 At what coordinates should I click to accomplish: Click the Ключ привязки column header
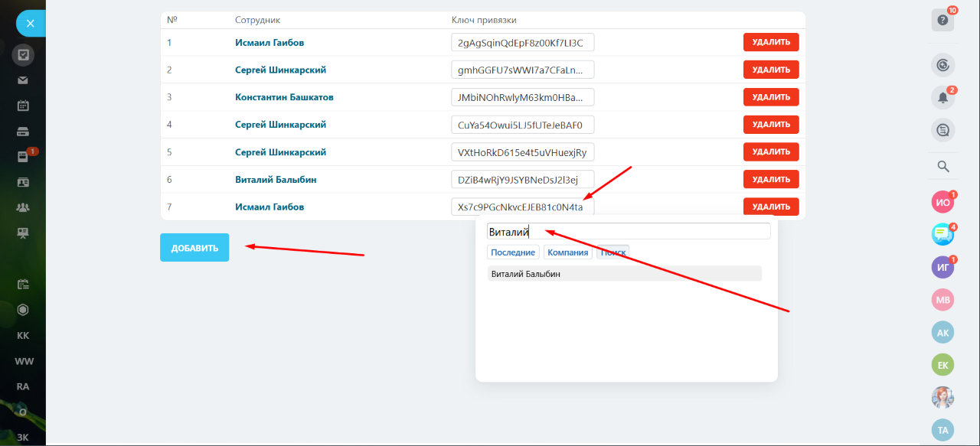click(x=485, y=20)
